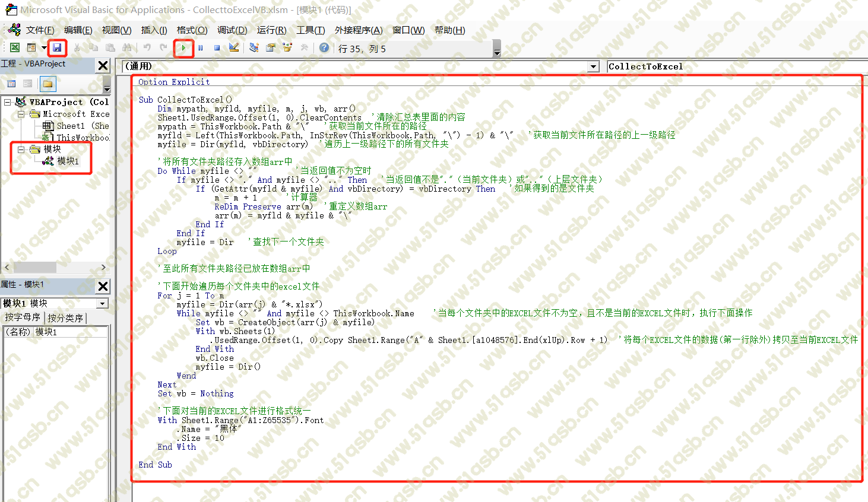Open the 工具(T) menu

click(x=311, y=30)
